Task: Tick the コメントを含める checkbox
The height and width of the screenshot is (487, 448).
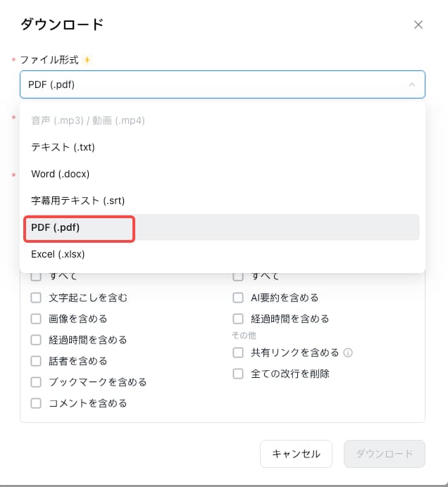Action: (36, 403)
